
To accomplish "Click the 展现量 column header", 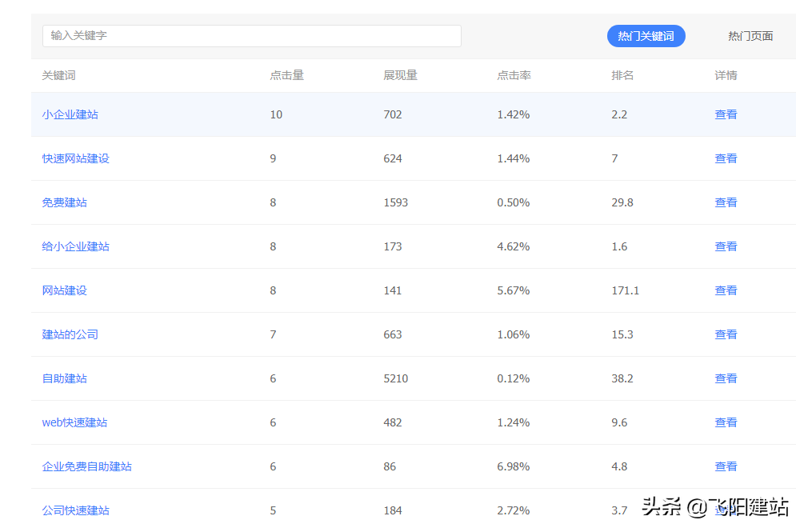I will 401,75.
